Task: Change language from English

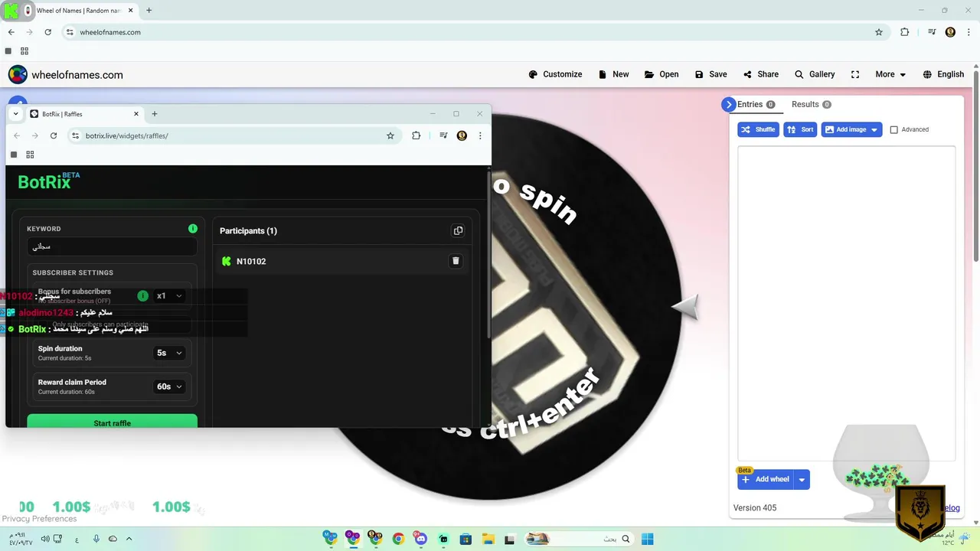Action: click(x=943, y=74)
